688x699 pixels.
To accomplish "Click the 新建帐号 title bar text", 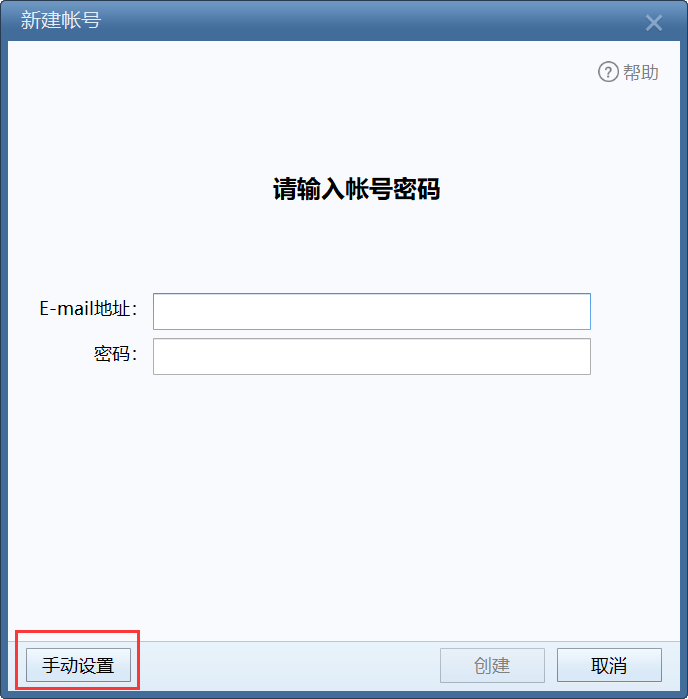I will 61,21.
